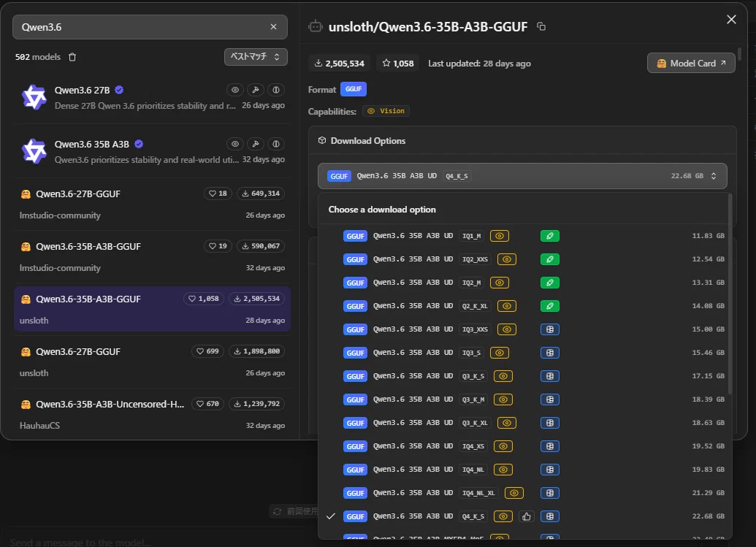This screenshot has height=547, width=756.
Task: Click the right panel vertical scrollbar
Action: click(x=740, y=54)
